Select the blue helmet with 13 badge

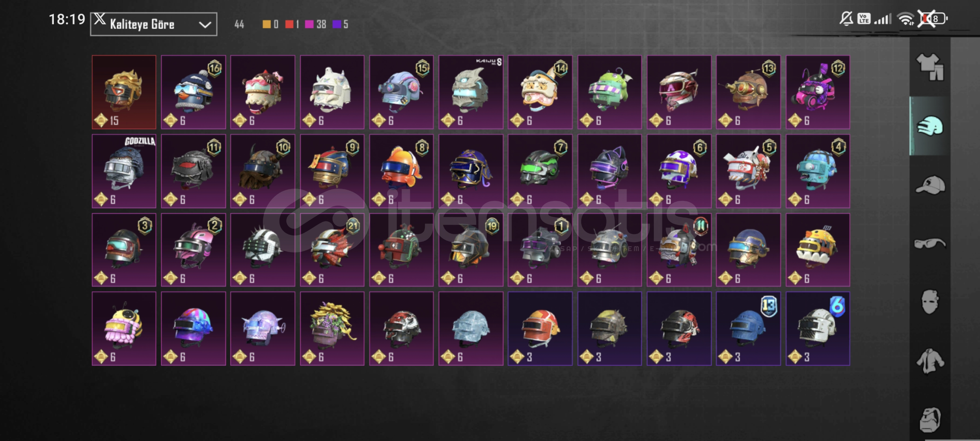tap(748, 329)
